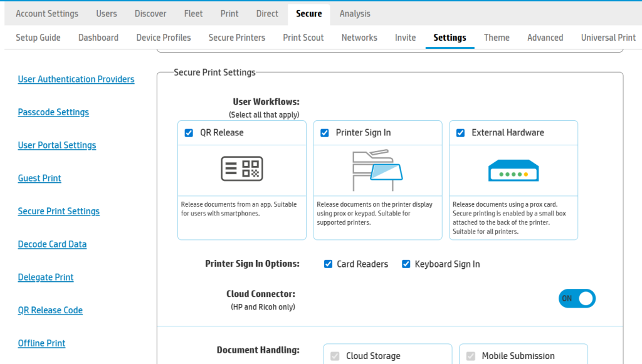Turn off the Cloud Connector switch
The image size is (642, 364).
(x=576, y=299)
